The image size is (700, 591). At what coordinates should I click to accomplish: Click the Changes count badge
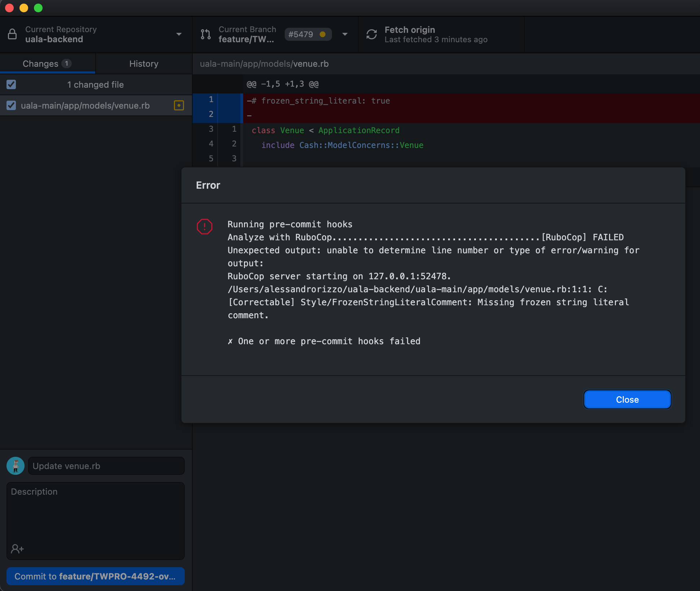66,64
